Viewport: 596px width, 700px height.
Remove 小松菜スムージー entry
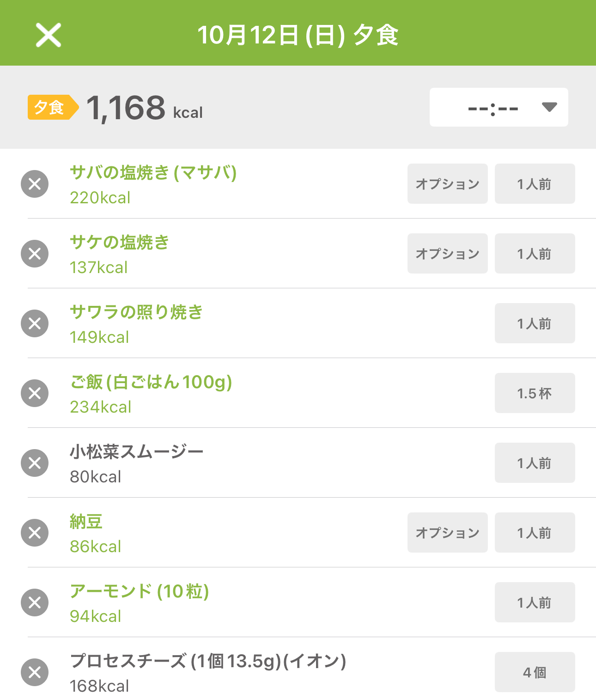35,463
